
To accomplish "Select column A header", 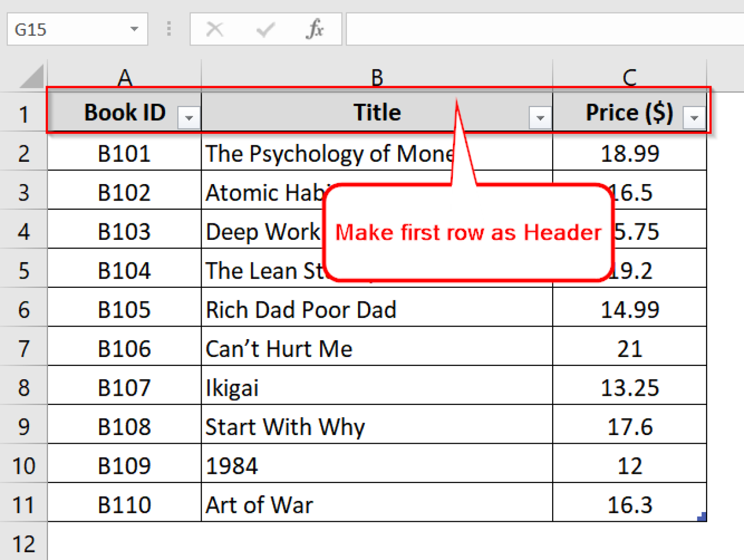I will pyautogui.click(x=124, y=77).
